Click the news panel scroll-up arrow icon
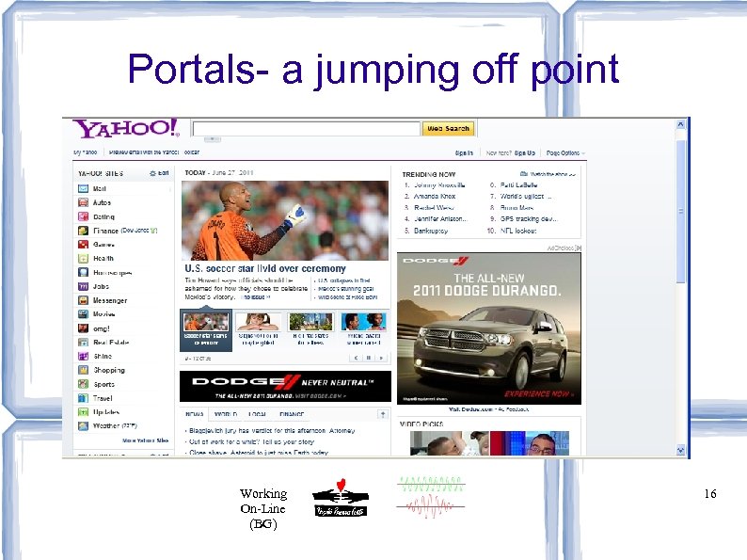747x560 pixels. coord(383,414)
